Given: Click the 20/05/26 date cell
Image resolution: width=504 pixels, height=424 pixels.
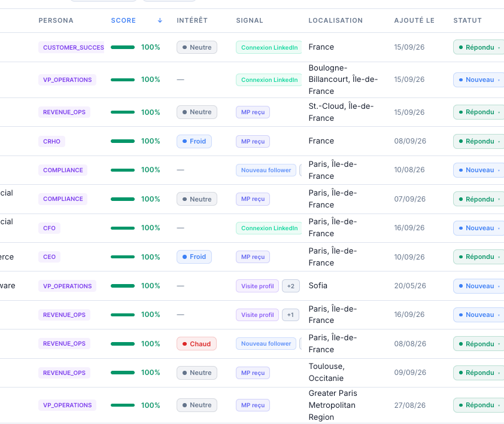Looking at the screenshot, I should [x=410, y=286].
